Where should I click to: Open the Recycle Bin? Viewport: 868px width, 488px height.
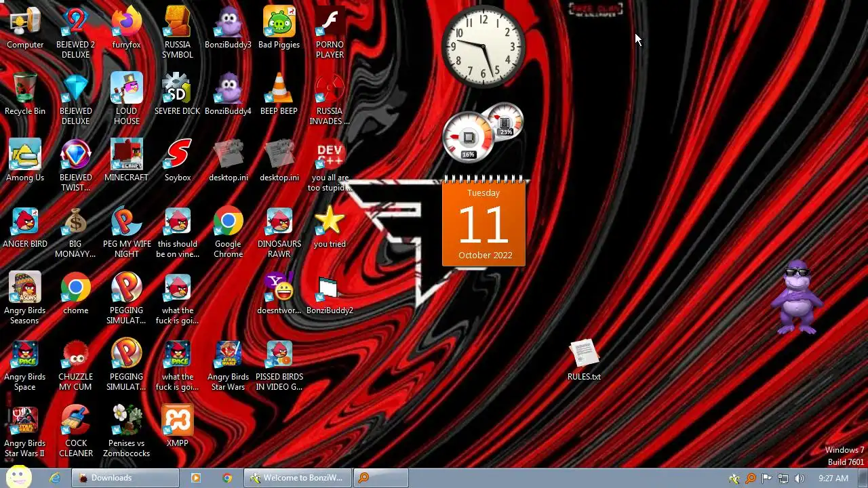(x=25, y=94)
